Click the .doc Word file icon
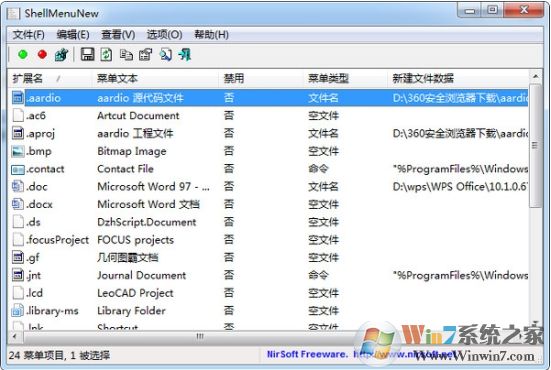The image size is (551, 370). pos(18,186)
